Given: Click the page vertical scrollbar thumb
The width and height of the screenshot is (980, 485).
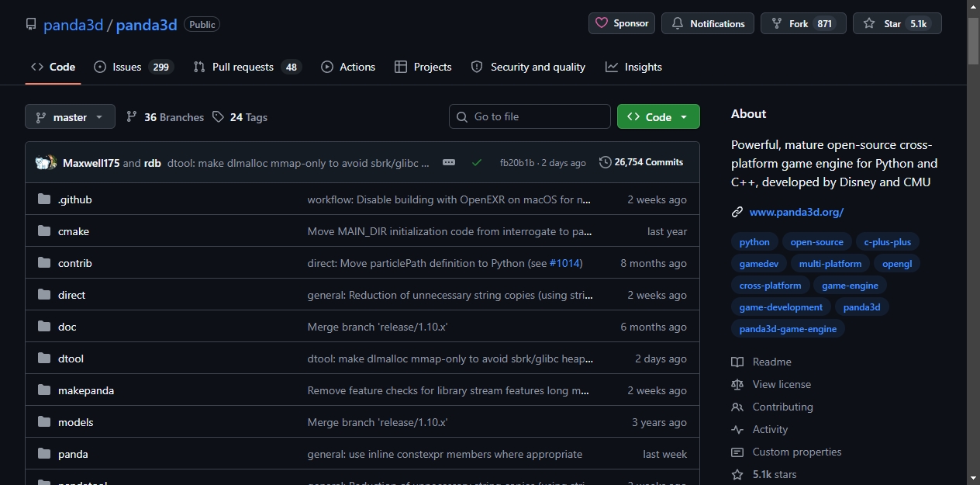Looking at the screenshot, I should (x=973, y=40).
